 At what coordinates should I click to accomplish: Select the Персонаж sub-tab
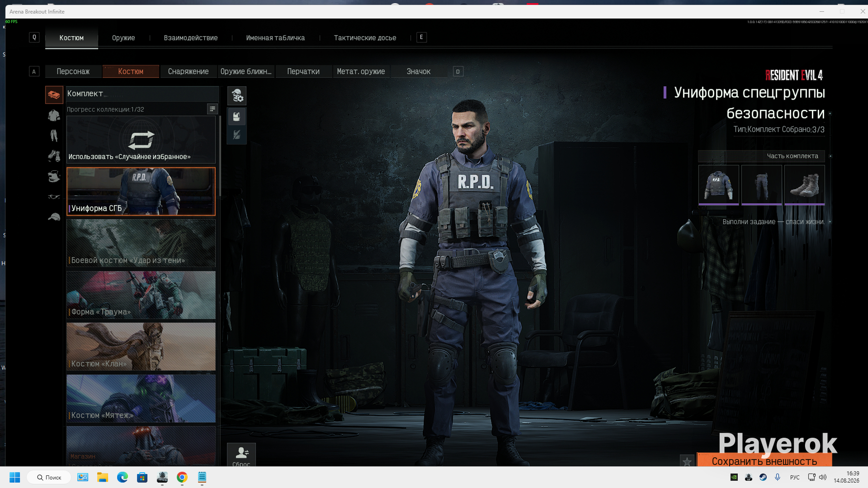pyautogui.click(x=73, y=71)
